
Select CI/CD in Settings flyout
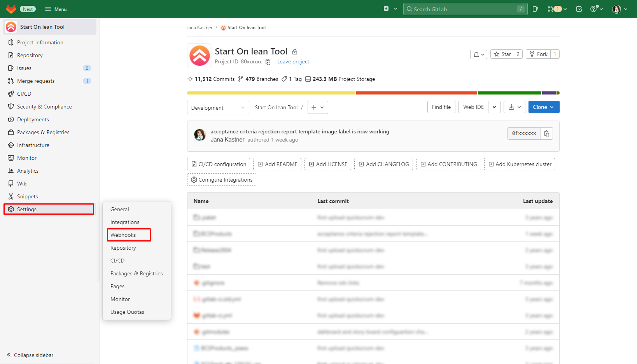pos(117,261)
